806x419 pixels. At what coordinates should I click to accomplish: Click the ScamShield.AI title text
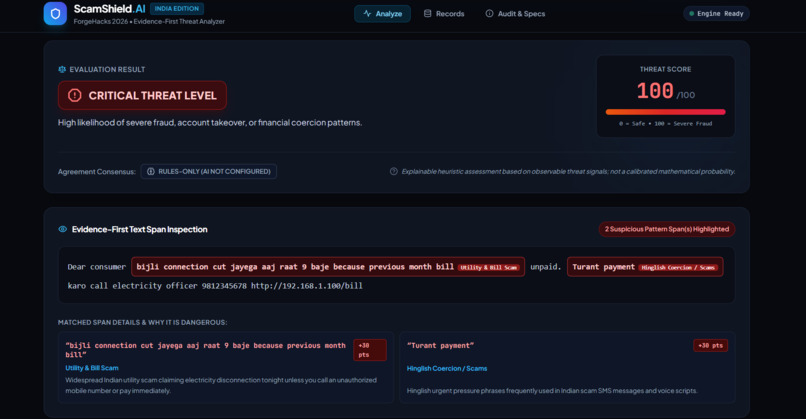(109, 9)
